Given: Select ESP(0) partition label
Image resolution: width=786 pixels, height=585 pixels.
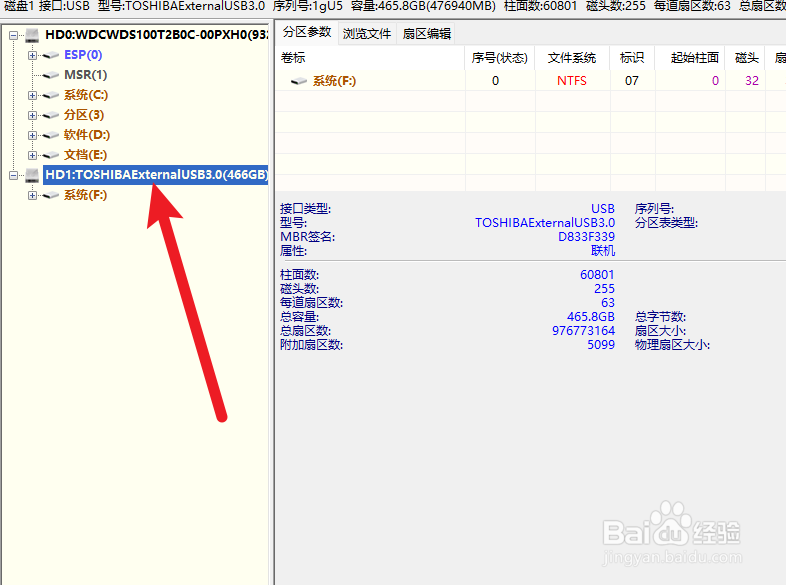Looking at the screenshot, I should (x=83, y=55).
